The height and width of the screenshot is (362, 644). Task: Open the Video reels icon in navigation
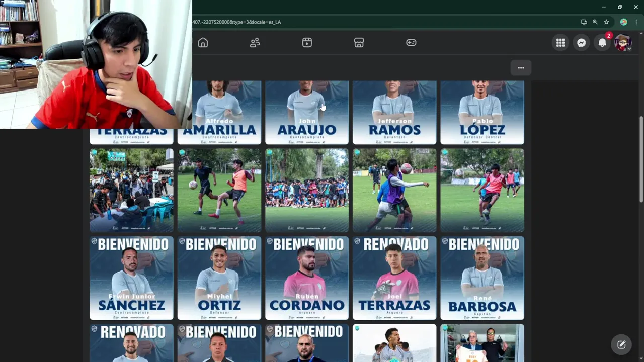[x=307, y=43]
